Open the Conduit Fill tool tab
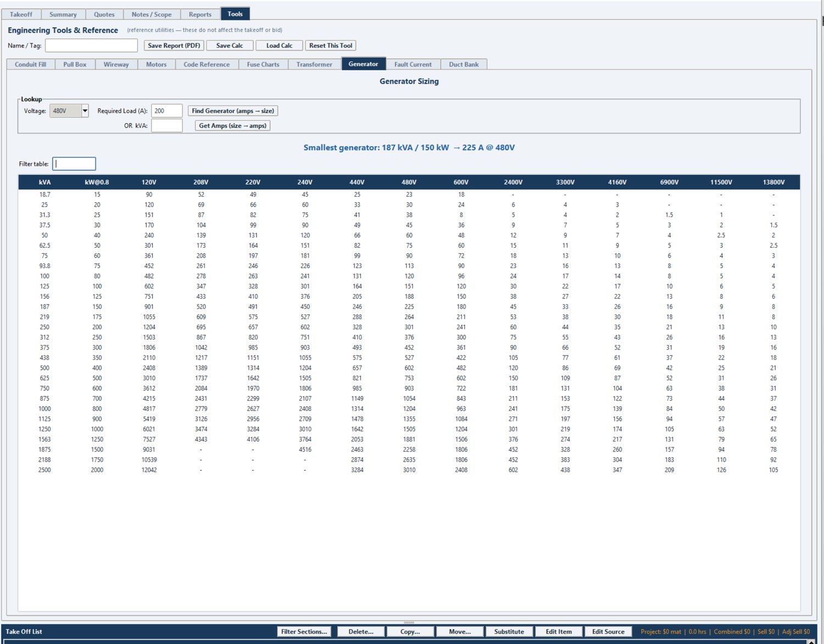 (x=31, y=64)
